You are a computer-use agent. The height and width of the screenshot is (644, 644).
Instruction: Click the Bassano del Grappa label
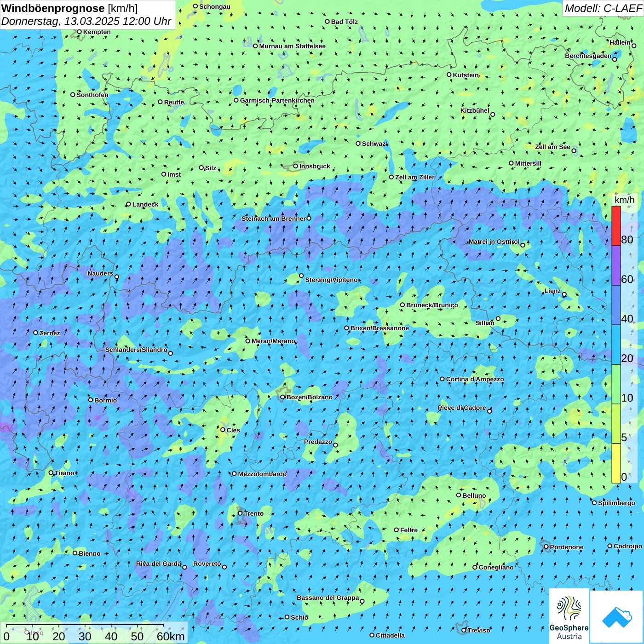point(328,598)
